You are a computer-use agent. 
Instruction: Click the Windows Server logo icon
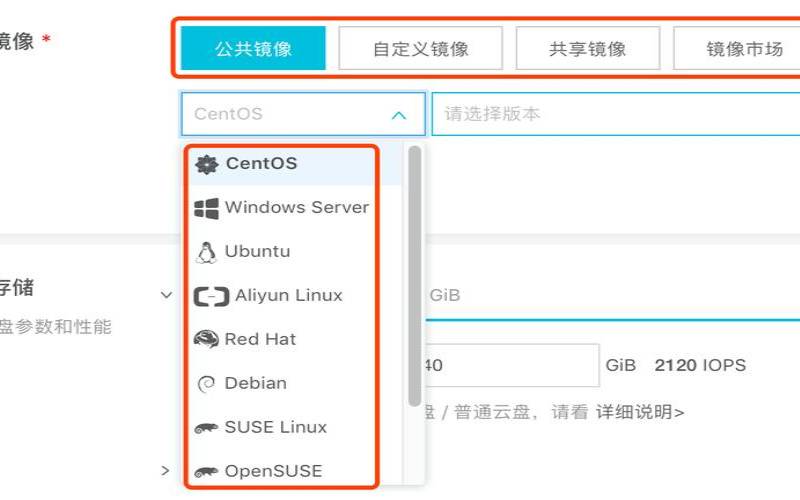click(x=207, y=208)
